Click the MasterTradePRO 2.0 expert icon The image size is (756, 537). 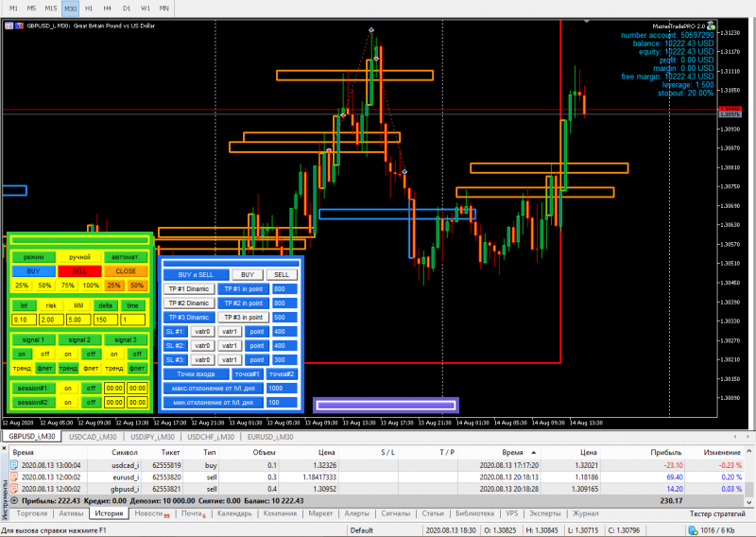pyautogui.click(x=711, y=26)
